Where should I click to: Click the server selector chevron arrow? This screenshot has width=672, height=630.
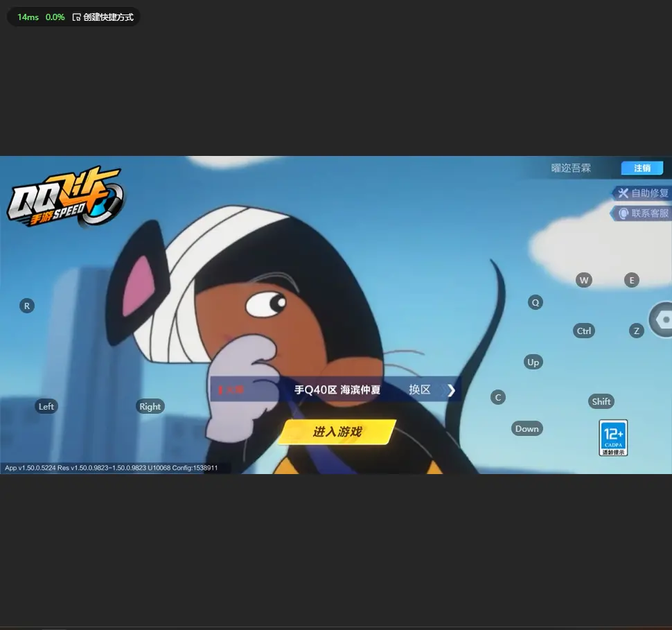click(451, 390)
